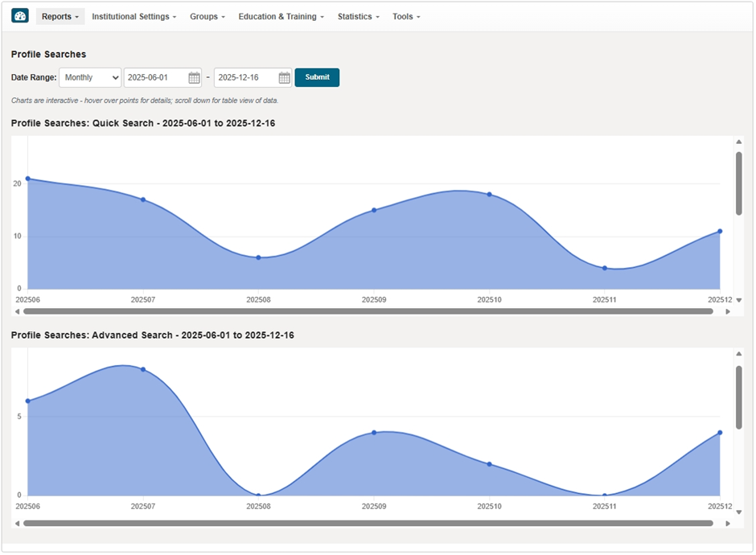Image resolution: width=756 pixels, height=555 pixels.
Task: Click Quick Search chart left scroll arrow
Action: click(x=18, y=311)
